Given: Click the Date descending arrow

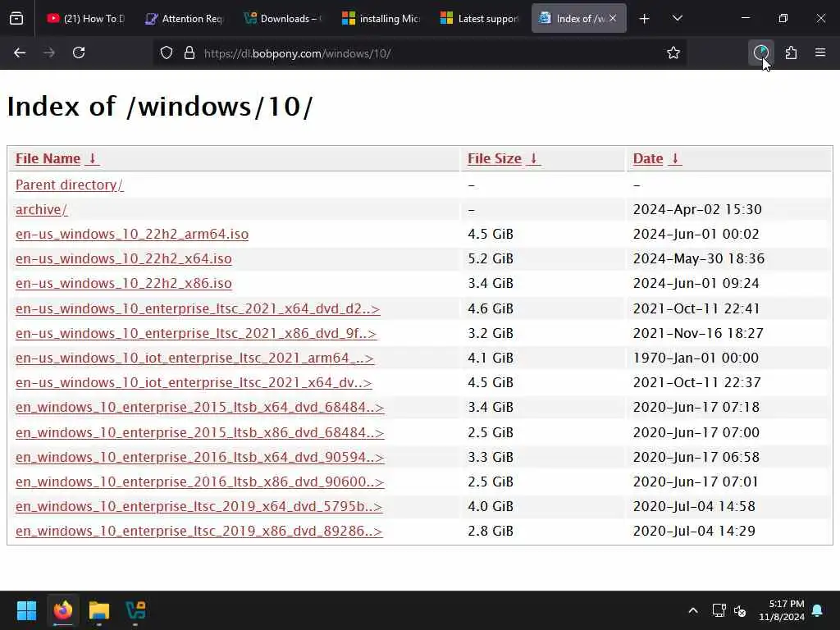Looking at the screenshot, I should [x=675, y=158].
